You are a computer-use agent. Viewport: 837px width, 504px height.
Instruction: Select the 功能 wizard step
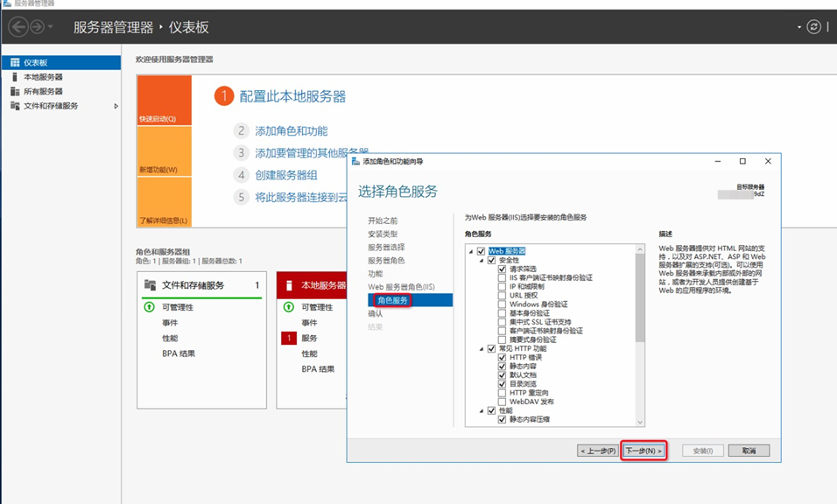376,274
